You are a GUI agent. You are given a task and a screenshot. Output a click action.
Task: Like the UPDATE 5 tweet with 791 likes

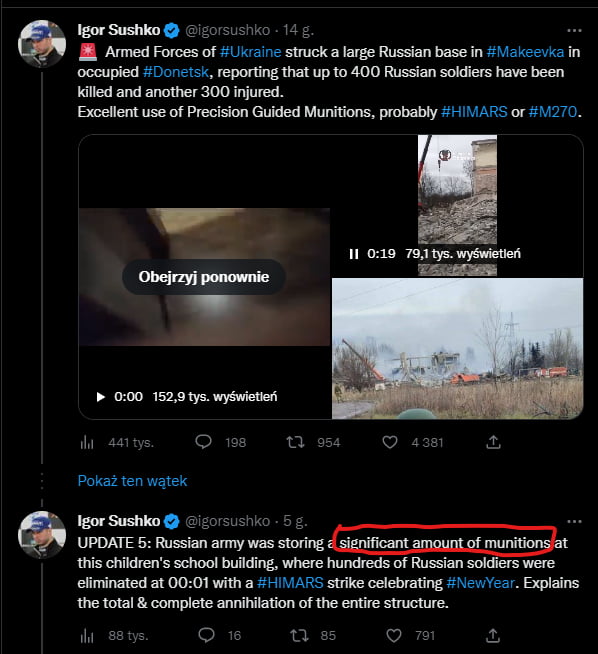(x=394, y=635)
